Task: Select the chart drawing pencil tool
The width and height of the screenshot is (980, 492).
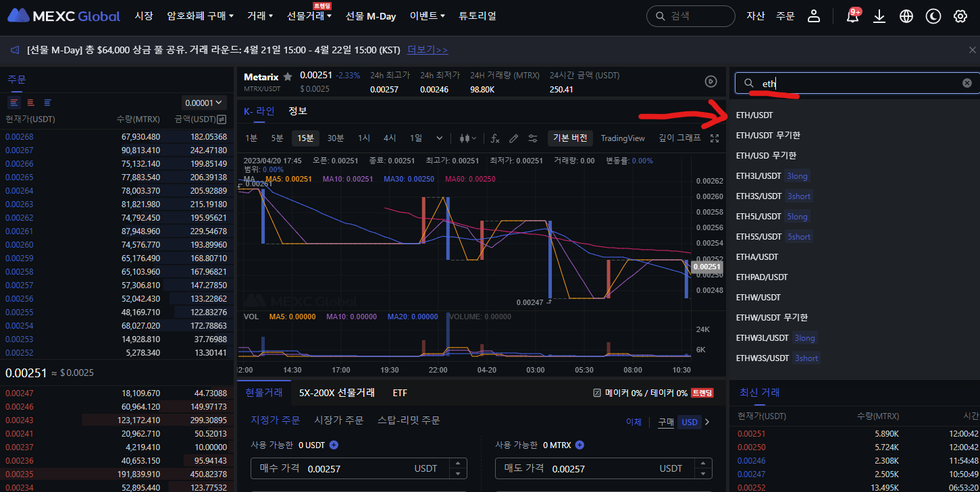Action: (x=513, y=138)
